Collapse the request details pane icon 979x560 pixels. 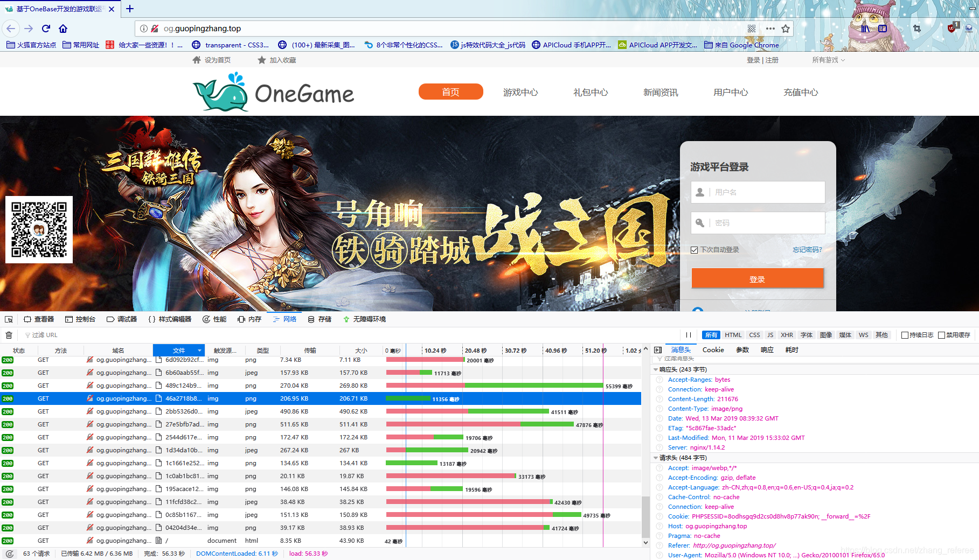658,350
